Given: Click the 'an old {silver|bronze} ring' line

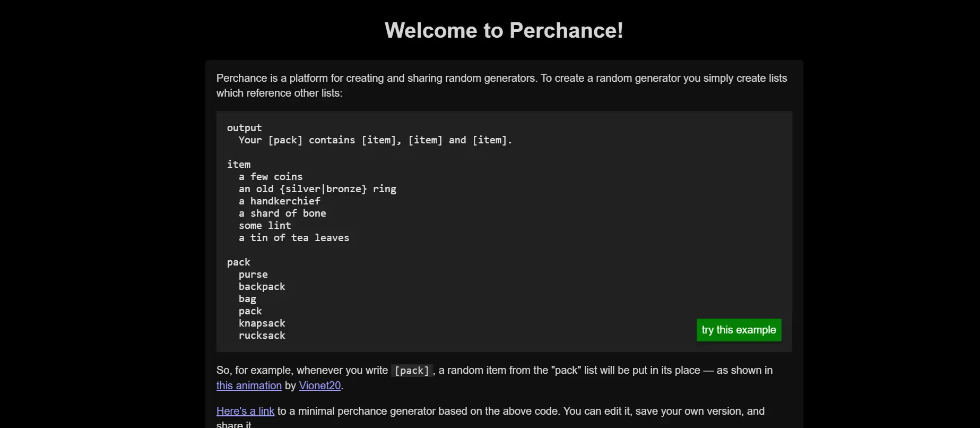Looking at the screenshot, I should coord(317,189).
